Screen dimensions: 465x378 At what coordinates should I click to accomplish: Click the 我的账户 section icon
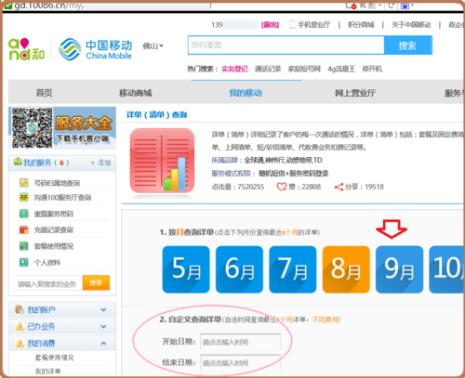tap(20, 310)
